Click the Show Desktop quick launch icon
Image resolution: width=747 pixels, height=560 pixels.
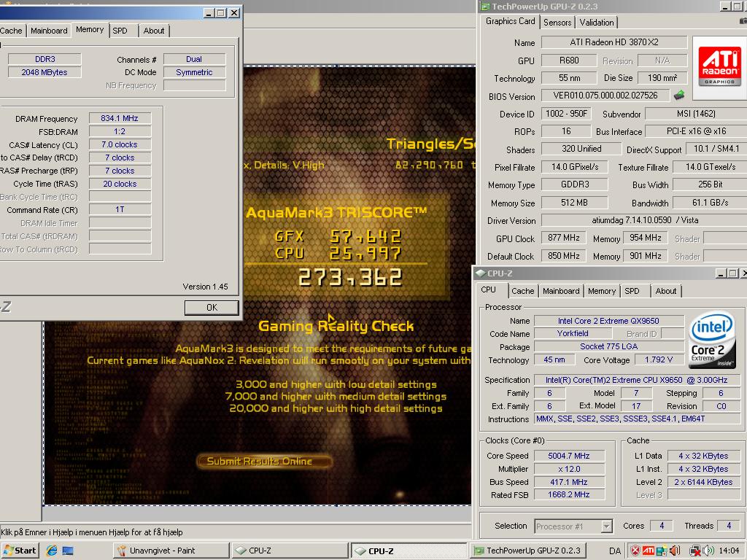tap(68, 551)
